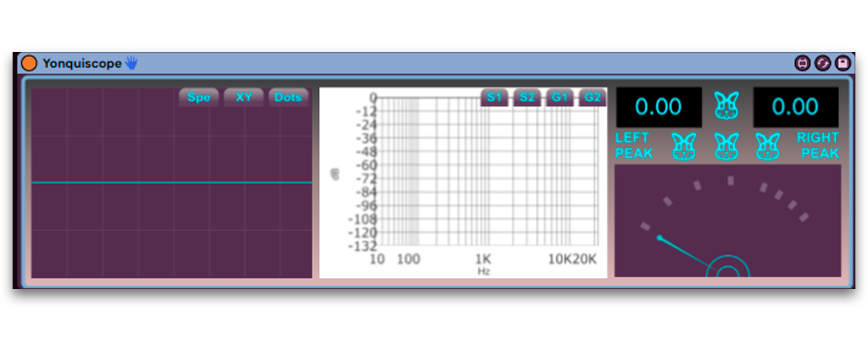
Task: Click the rabbit icon next to RIGHT PEAK
Action: (769, 147)
